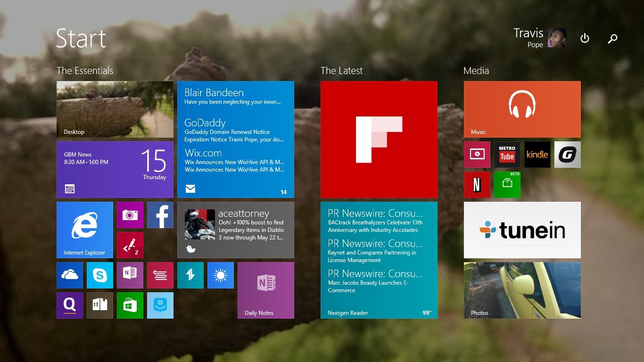Launch the Metrotube tile
Screen dimensions: 644x362
pos(507,155)
